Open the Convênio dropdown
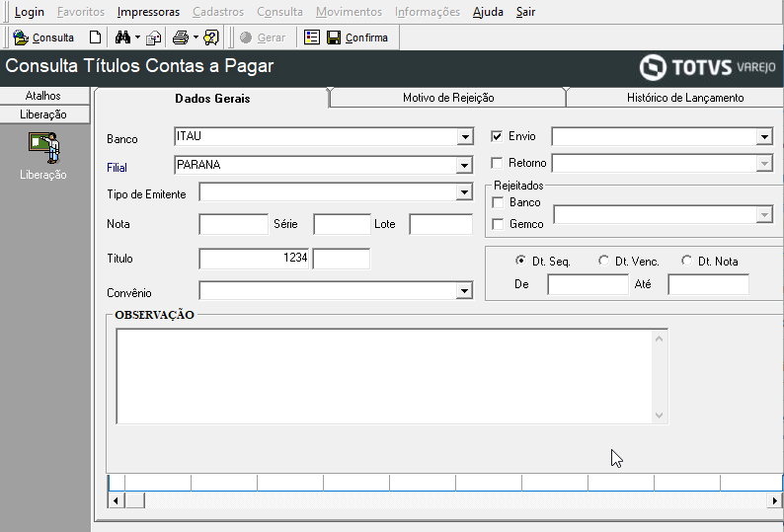Screen dimensions: 784x532 465,290
